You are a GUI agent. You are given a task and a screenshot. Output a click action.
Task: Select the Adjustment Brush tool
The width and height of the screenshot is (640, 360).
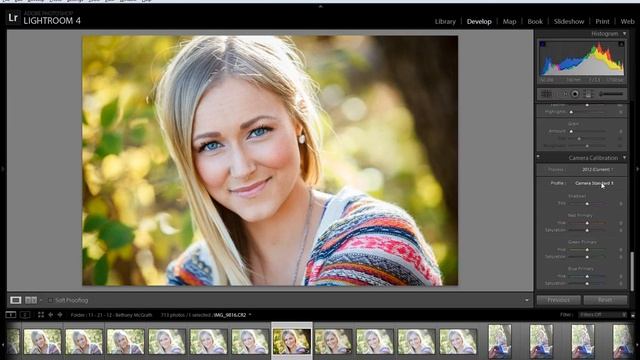coord(611,94)
